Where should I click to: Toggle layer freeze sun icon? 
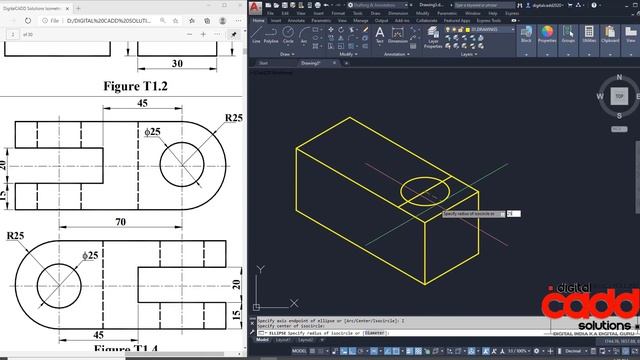point(455,29)
